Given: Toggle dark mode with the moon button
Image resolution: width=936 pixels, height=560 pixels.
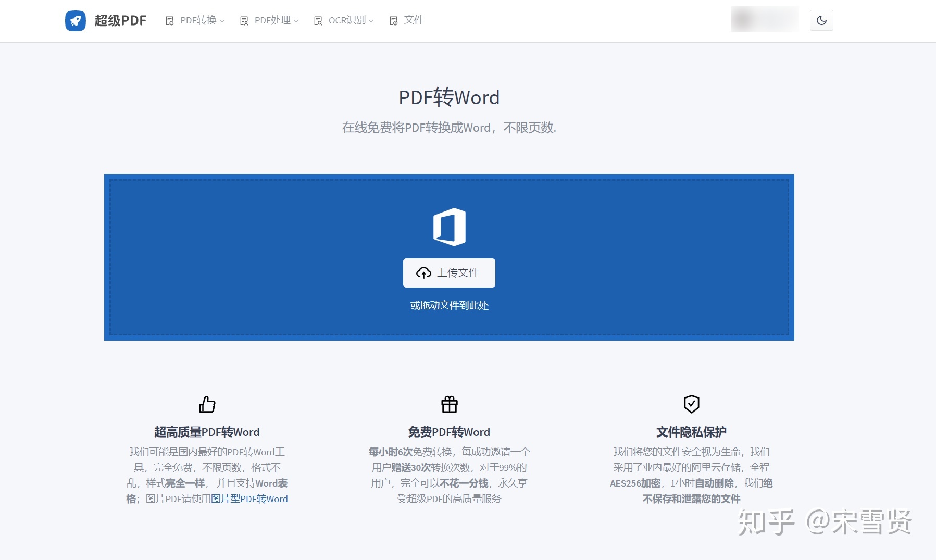Looking at the screenshot, I should click(x=821, y=20).
